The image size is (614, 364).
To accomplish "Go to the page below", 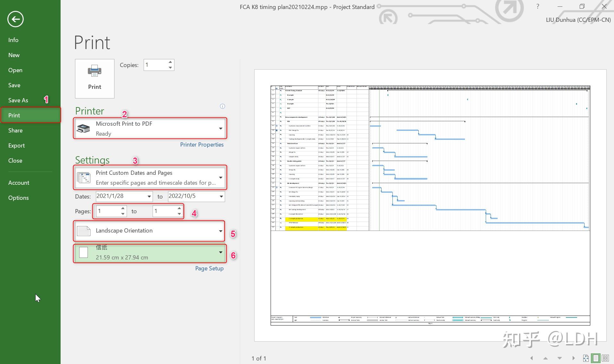I will [559, 358].
